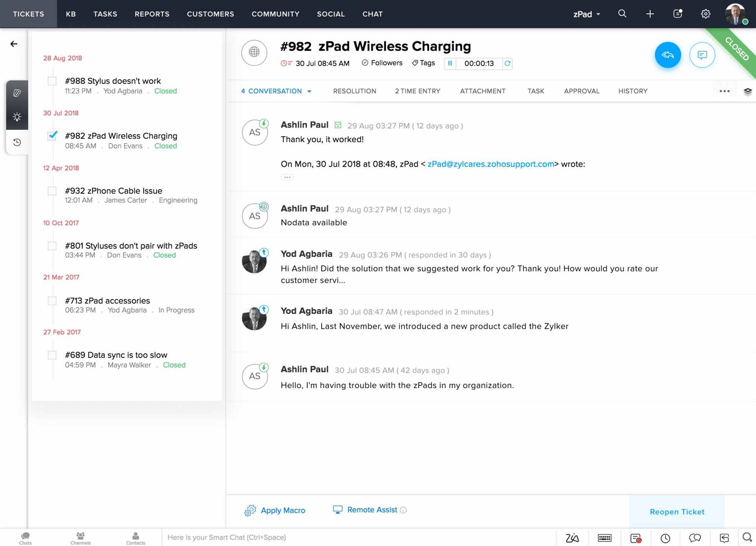Select the HISTORY tab
The height and width of the screenshot is (546, 756).
[633, 91]
